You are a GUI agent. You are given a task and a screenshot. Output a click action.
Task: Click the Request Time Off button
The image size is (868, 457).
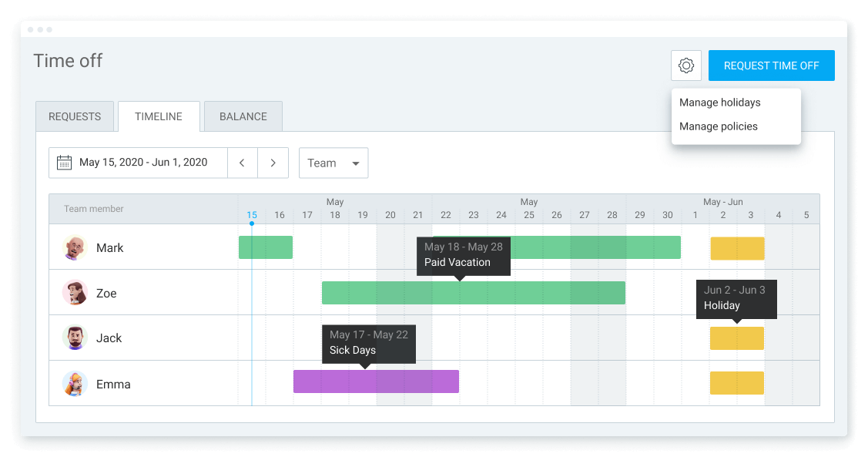pos(771,66)
